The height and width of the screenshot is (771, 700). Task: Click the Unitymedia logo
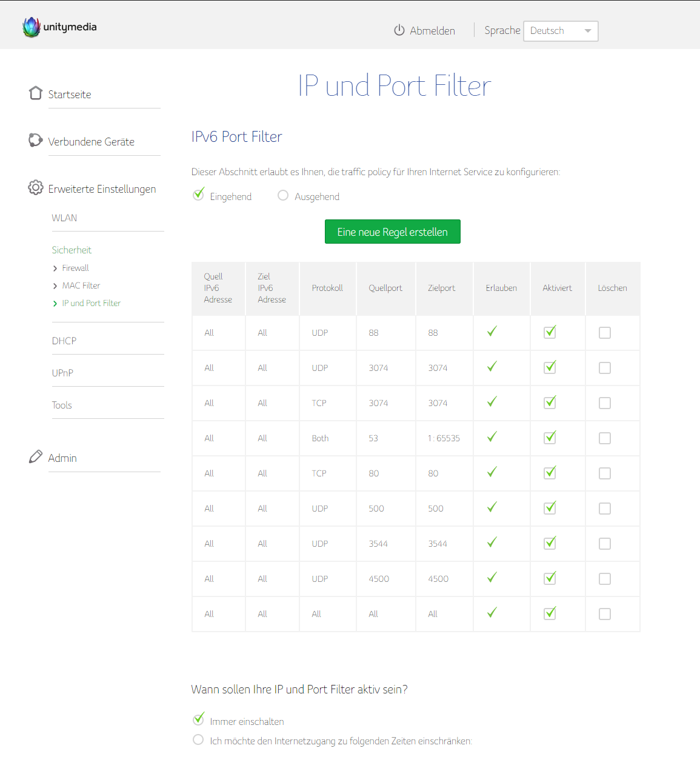(59, 27)
